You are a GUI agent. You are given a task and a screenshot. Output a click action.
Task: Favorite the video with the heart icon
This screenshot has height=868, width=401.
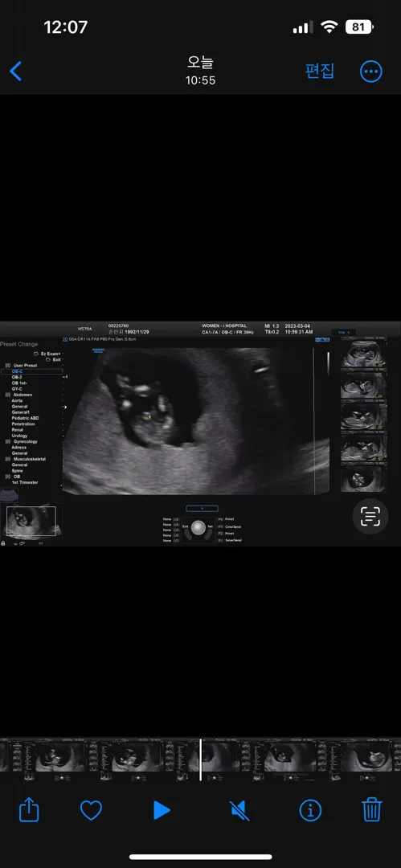coord(91,811)
